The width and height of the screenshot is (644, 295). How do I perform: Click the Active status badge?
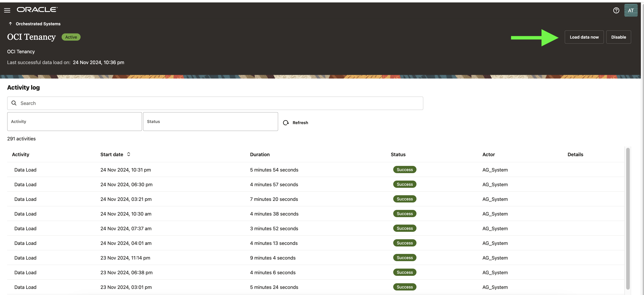tap(71, 37)
